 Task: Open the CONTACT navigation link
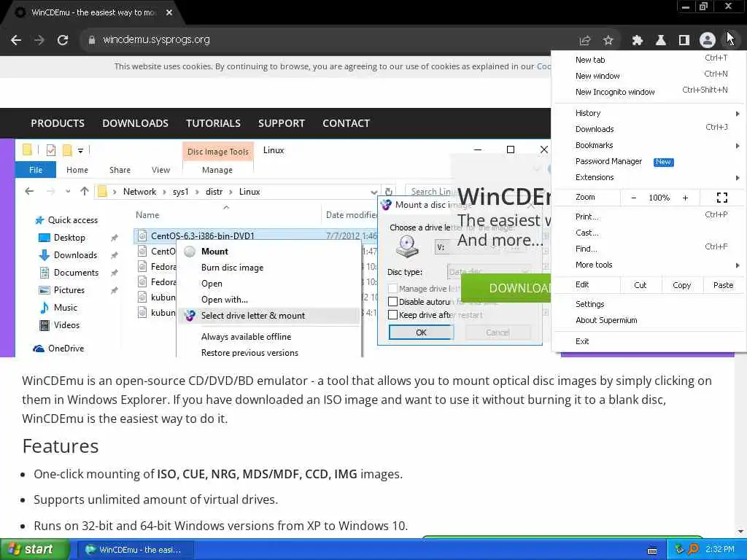click(x=347, y=123)
